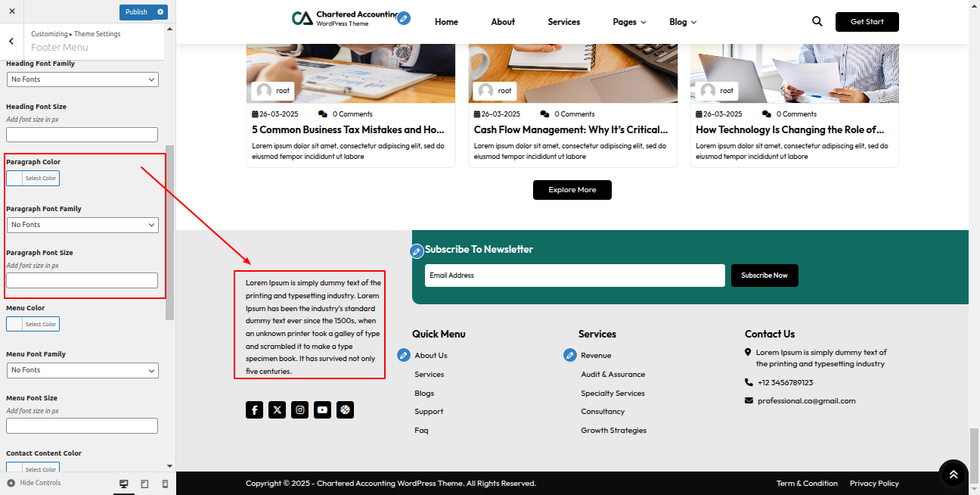Open Publish settings gear icon

click(160, 12)
